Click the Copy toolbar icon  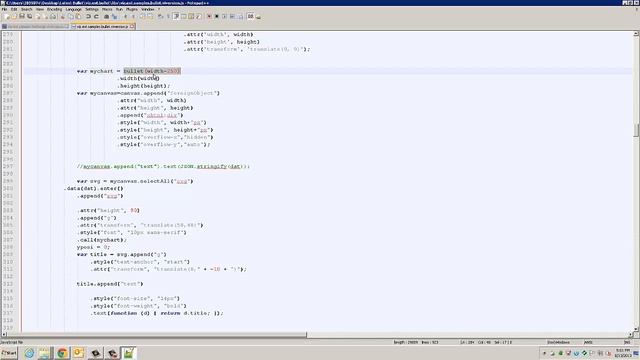(71, 16)
